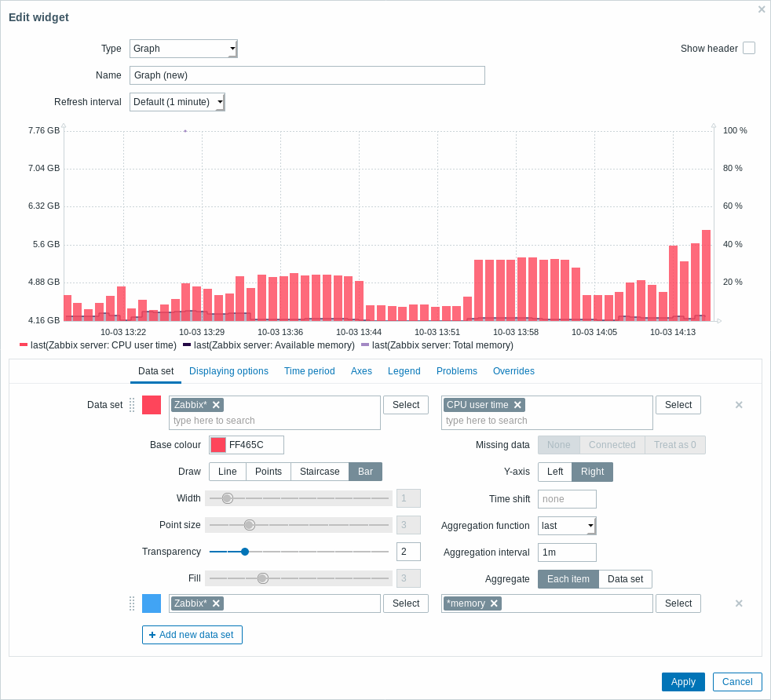Viewport: 771px width, 700px height.
Task: Switch to the Problems tab
Action: [x=457, y=371]
